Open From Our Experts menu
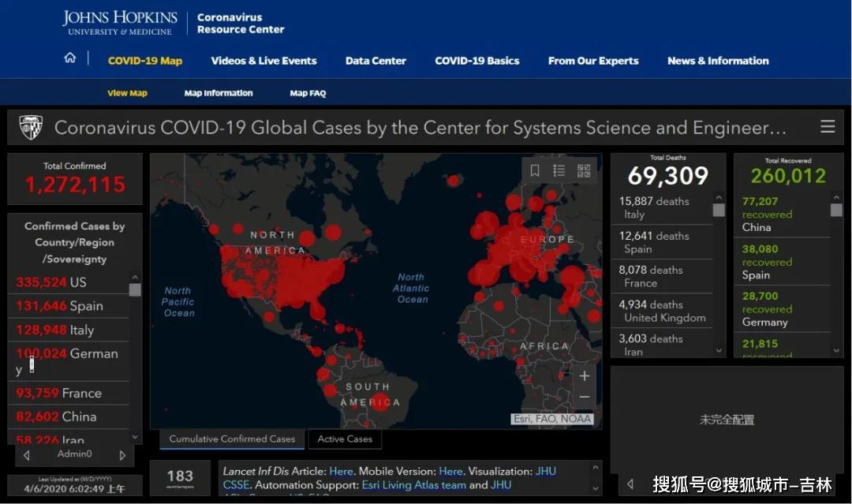 click(593, 61)
